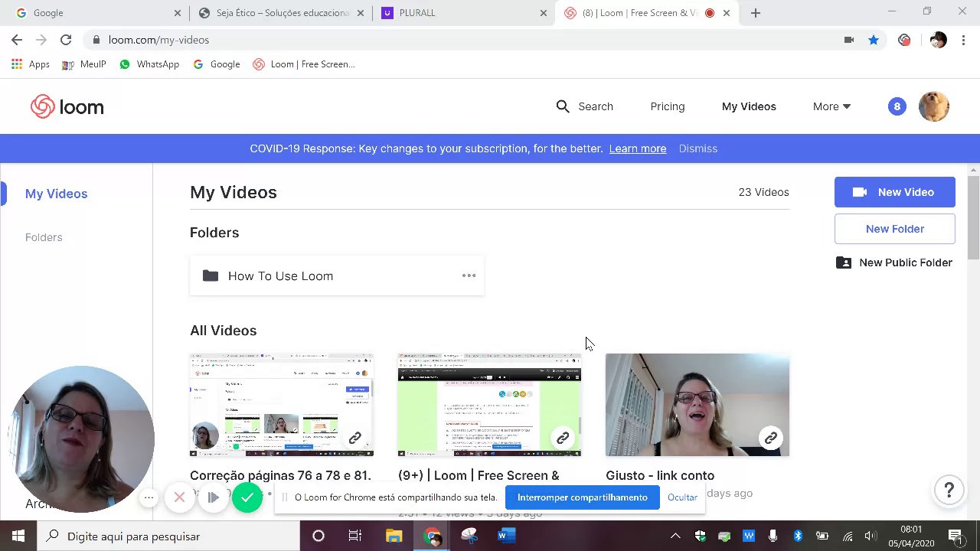Open options for How To Use Loom folder
The height and width of the screenshot is (551, 980).
(x=469, y=275)
